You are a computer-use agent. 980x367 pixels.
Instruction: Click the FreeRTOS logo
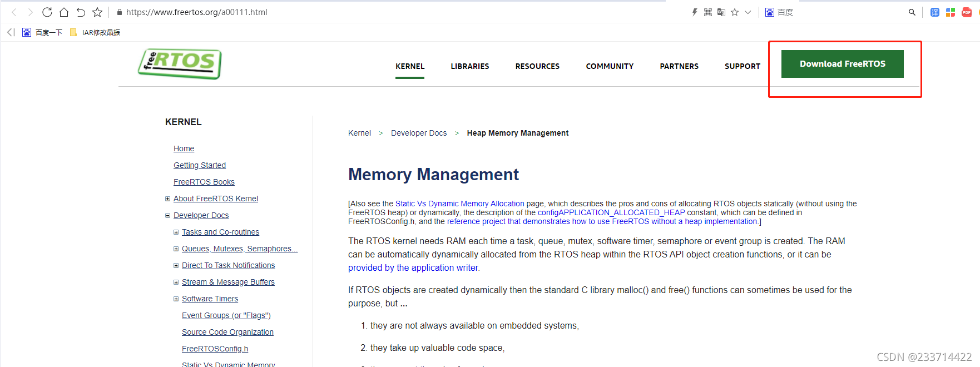coord(180,63)
